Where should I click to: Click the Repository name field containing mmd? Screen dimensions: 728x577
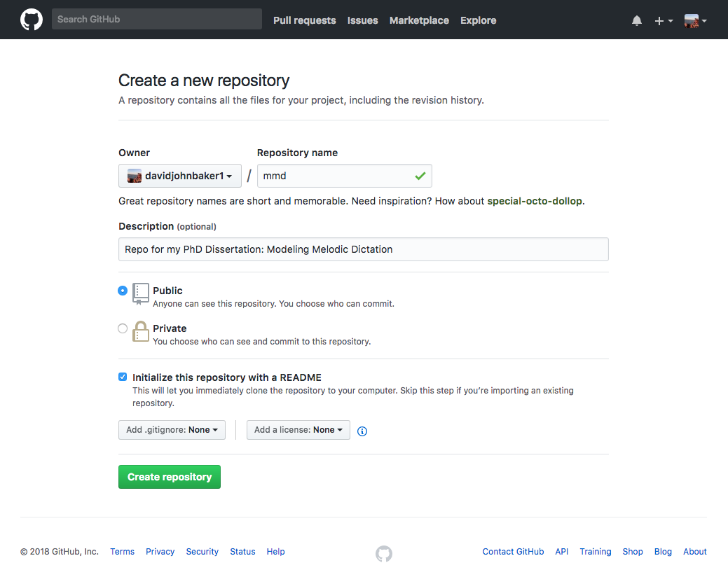[345, 176]
